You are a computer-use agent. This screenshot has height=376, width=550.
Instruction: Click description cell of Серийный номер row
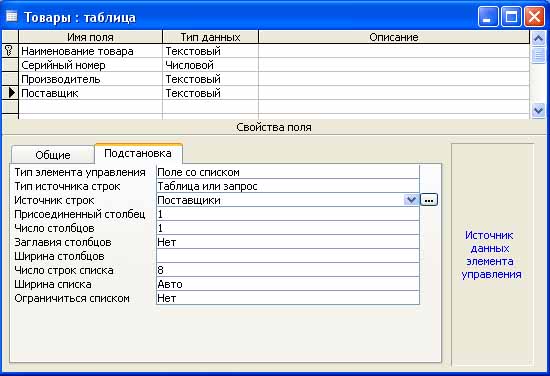click(394, 65)
